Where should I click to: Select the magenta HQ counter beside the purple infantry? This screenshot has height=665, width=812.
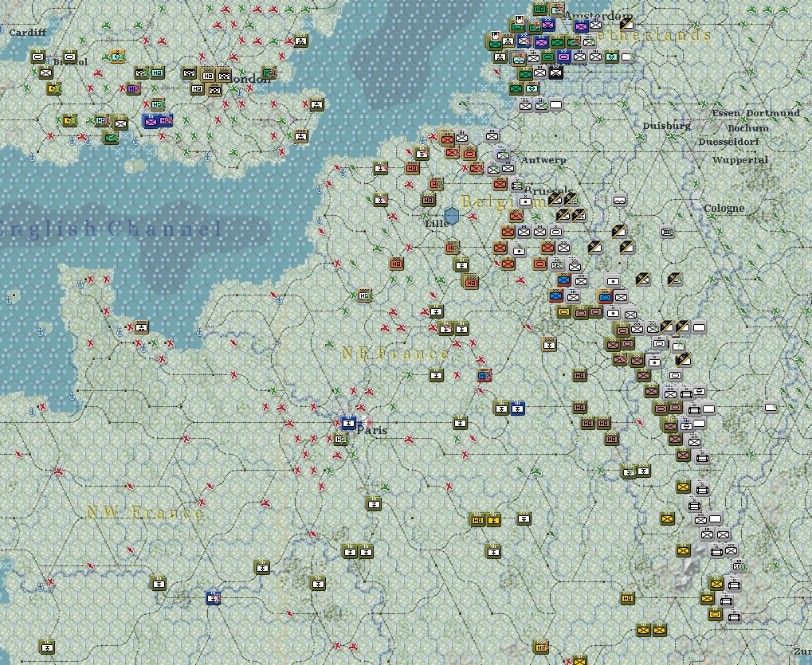click(165, 120)
